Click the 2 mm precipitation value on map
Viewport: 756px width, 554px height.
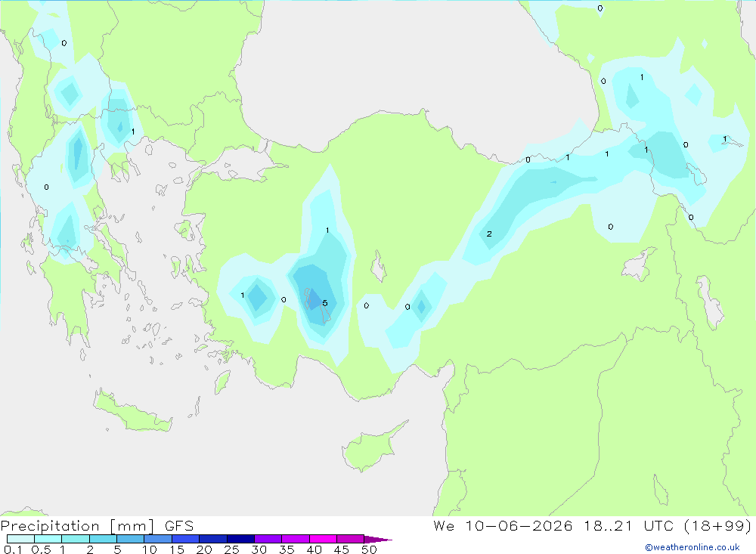coord(489,234)
